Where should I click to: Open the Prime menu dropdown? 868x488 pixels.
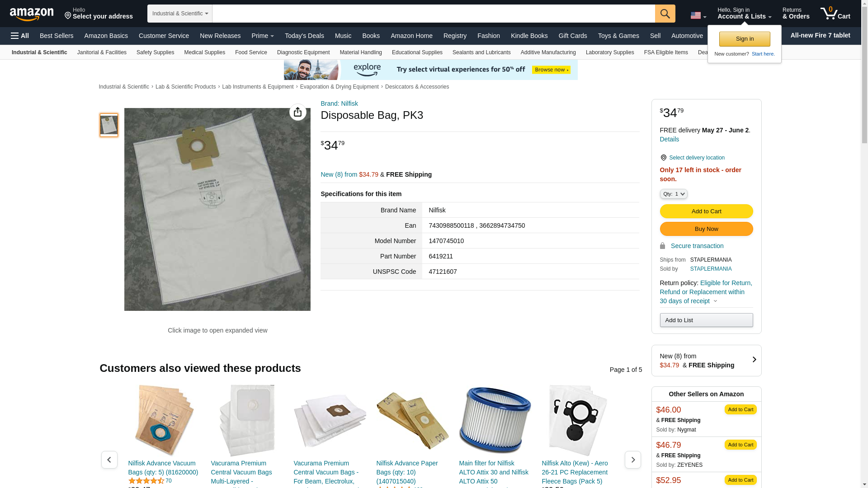(263, 36)
